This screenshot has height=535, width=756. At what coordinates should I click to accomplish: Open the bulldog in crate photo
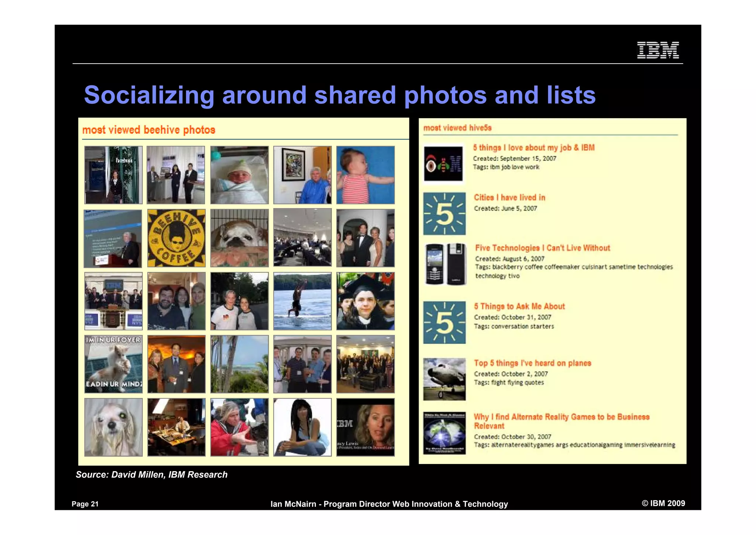240,238
